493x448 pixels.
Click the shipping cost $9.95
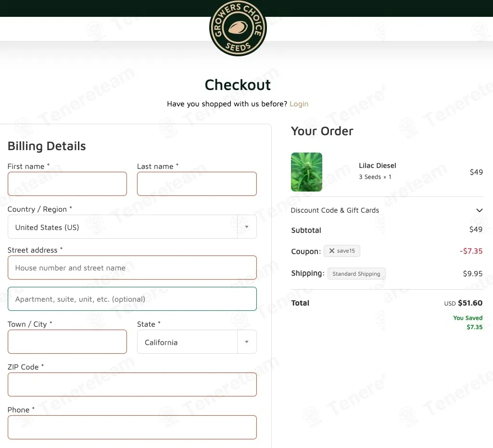[x=473, y=274]
